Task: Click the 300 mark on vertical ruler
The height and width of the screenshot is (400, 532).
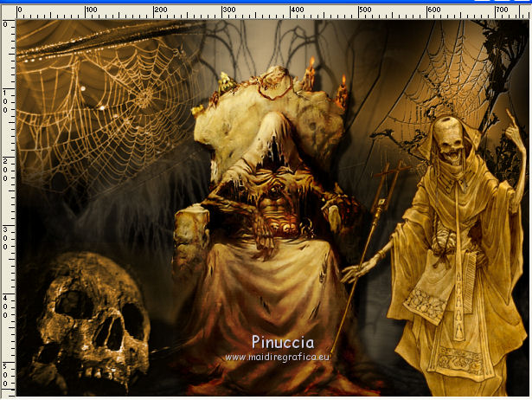Action: 5,238
